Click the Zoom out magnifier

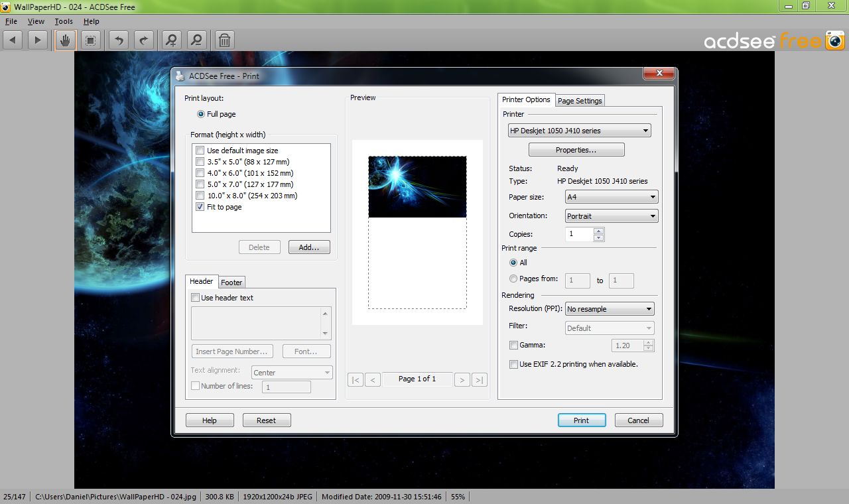196,40
